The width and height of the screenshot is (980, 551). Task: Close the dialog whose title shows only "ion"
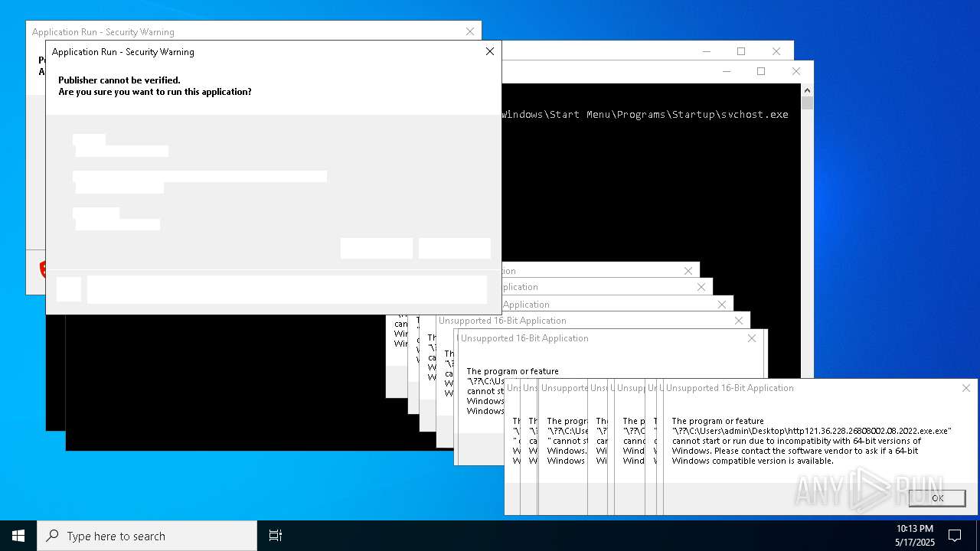click(x=688, y=271)
